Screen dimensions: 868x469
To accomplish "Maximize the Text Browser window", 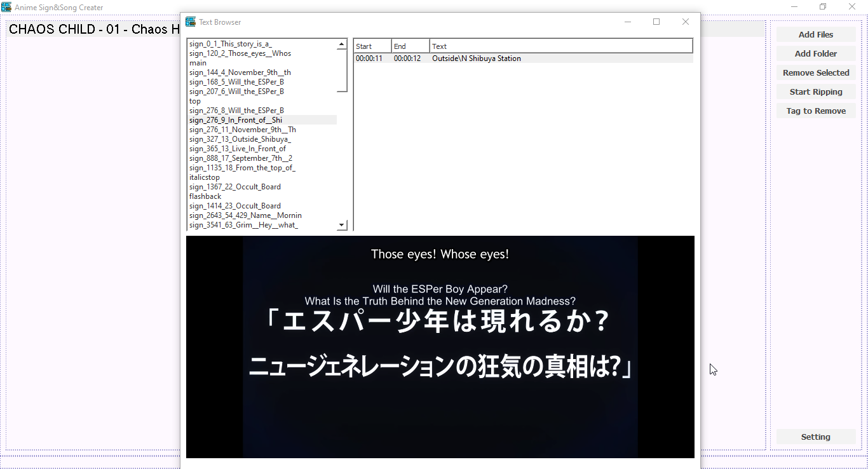I will (656, 22).
